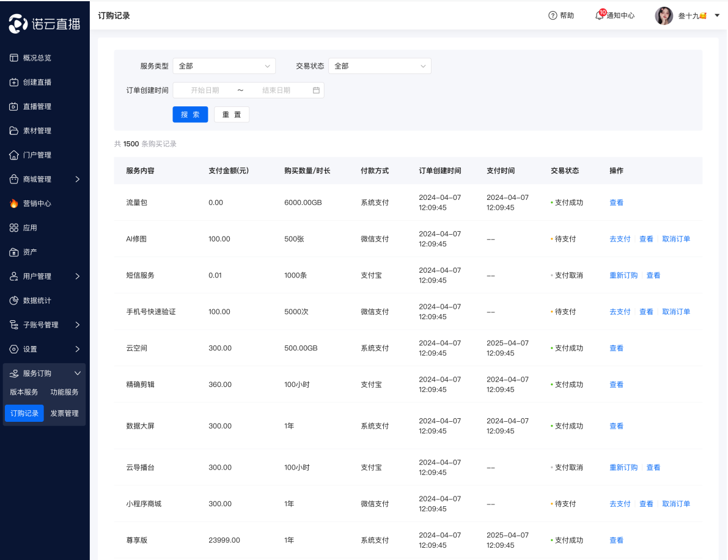Expand the 商城管理 submenu
This screenshot has height=560, width=728.
(x=77, y=179)
